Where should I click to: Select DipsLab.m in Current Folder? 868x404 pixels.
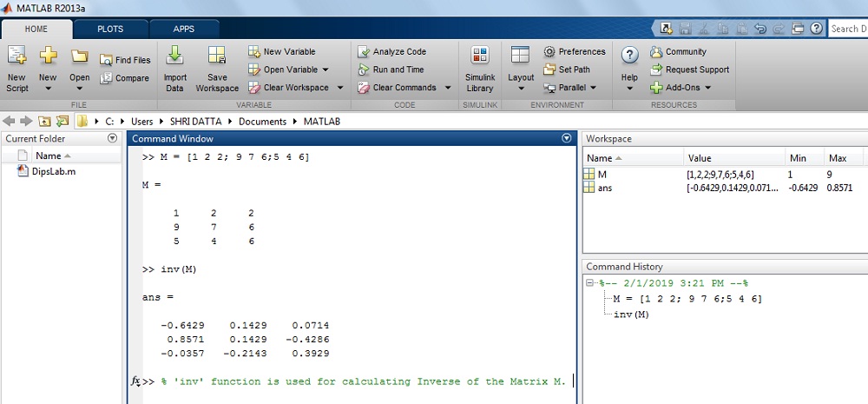point(47,171)
